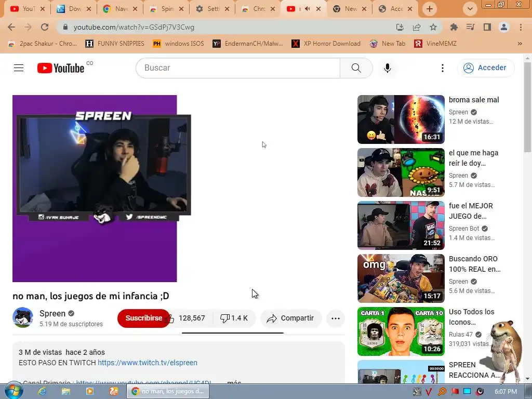Image resolution: width=532 pixels, height=399 pixels.
Task: Start voice search with microphone icon
Action: pos(388,68)
